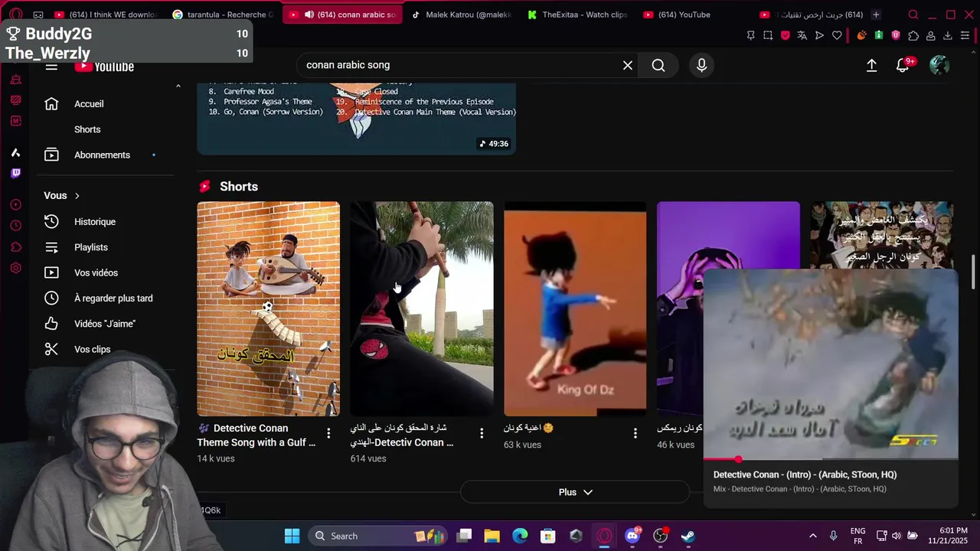Open Opera ad blocker shield
980x551 pixels.
pos(785,35)
